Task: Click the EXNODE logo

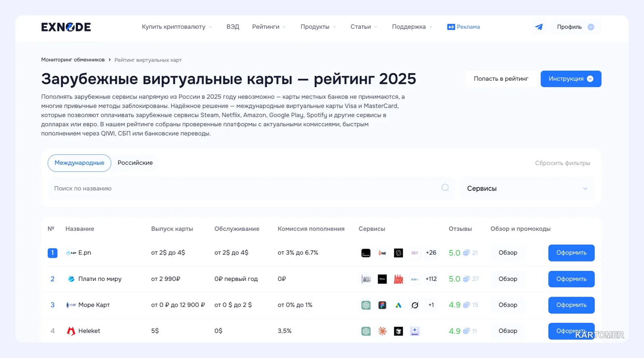Action: (66, 27)
